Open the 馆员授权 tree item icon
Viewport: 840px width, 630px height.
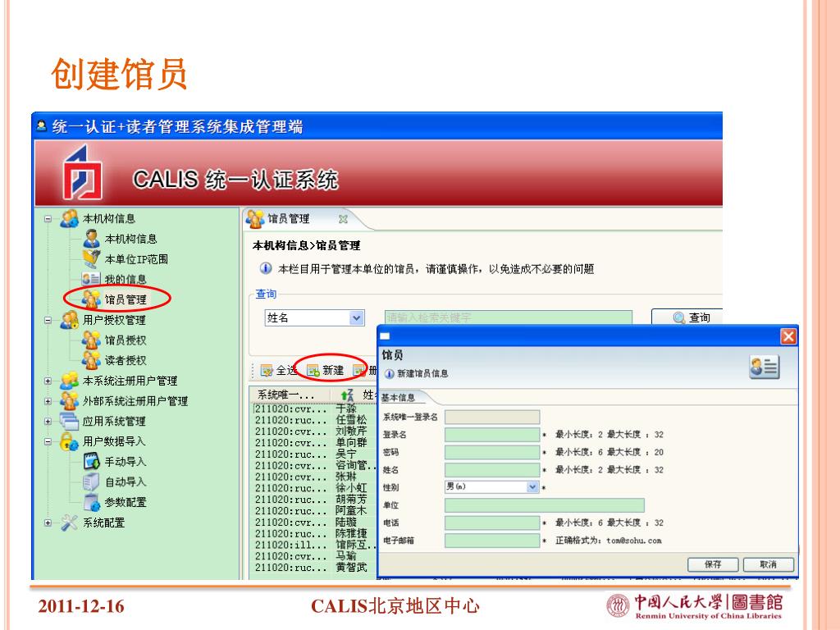(91, 340)
